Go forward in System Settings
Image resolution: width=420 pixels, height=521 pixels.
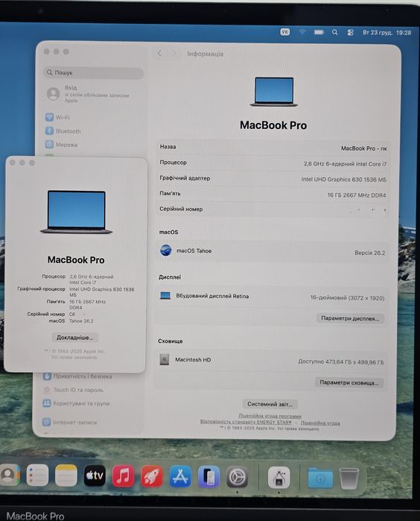pos(174,54)
